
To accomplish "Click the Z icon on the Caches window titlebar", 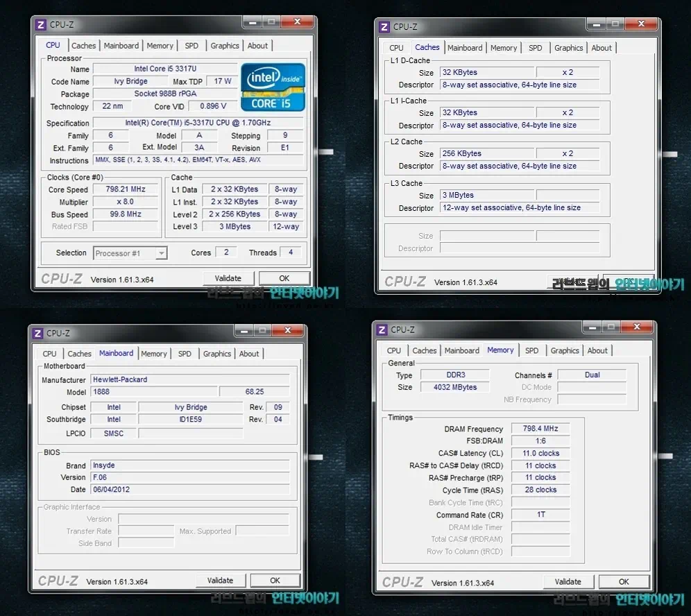I will [x=384, y=26].
